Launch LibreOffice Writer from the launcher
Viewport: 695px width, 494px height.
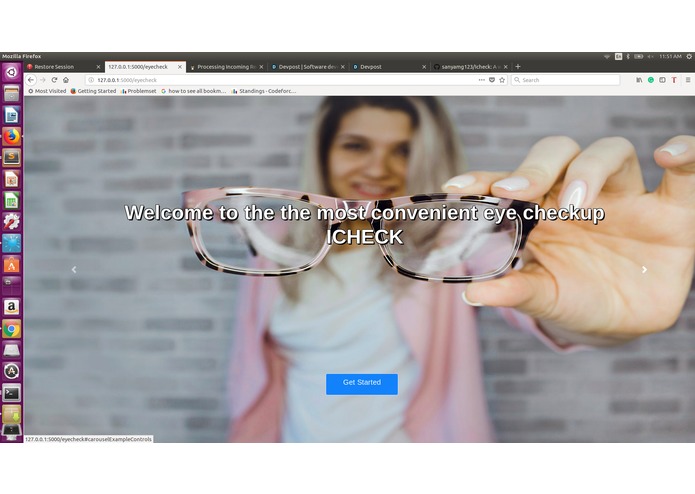[x=11, y=115]
